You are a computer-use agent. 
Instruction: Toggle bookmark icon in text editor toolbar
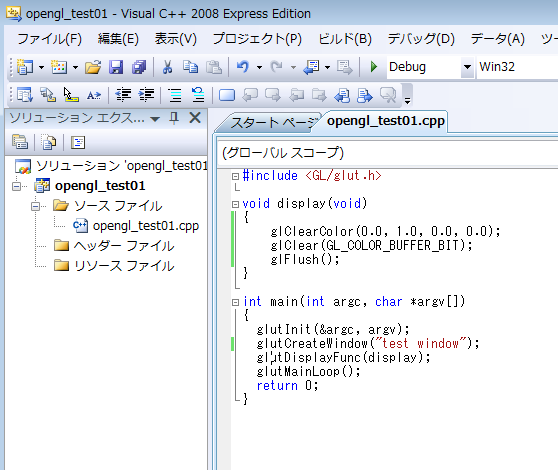227,95
